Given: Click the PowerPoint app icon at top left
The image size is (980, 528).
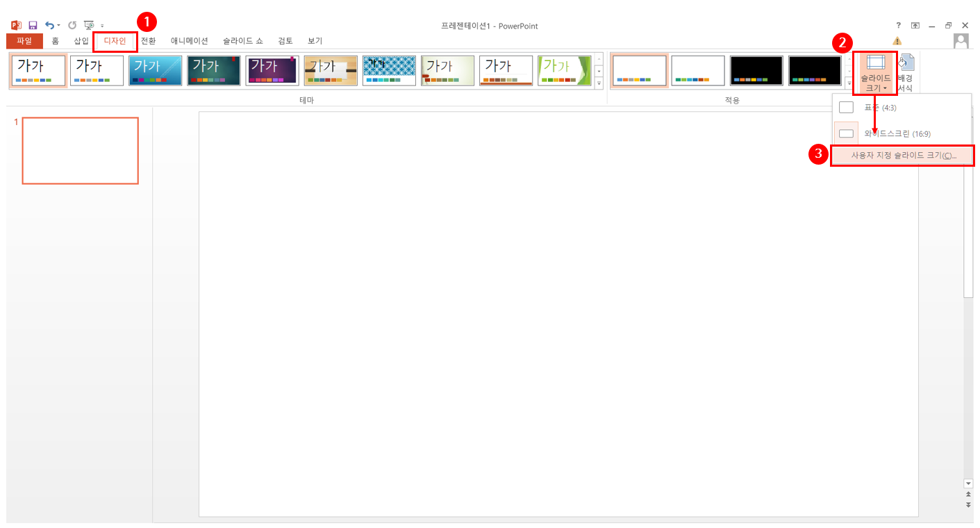Looking at the screenshot, I should 17,26.
